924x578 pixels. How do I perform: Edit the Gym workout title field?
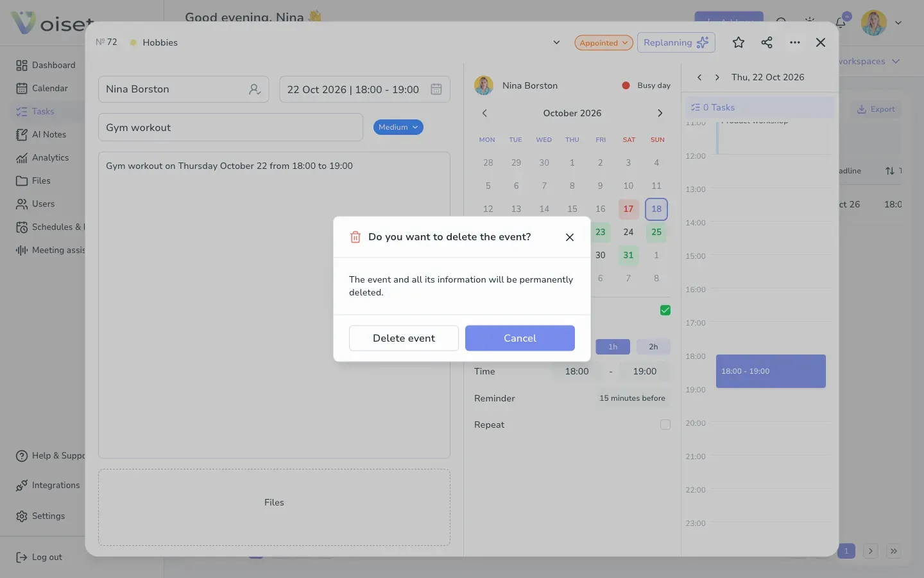pyautogui.click(x=230, y=127)
